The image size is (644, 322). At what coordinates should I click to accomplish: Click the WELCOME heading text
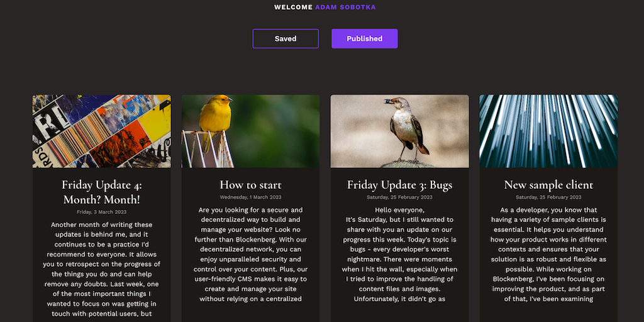click(293, 8)
